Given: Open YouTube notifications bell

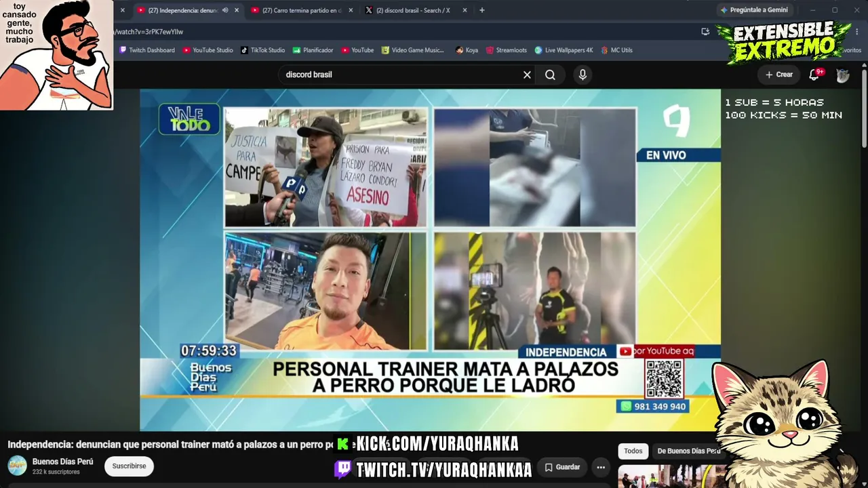Looking at the screenshot, I should pyautogui.click(x=814, y=75).
